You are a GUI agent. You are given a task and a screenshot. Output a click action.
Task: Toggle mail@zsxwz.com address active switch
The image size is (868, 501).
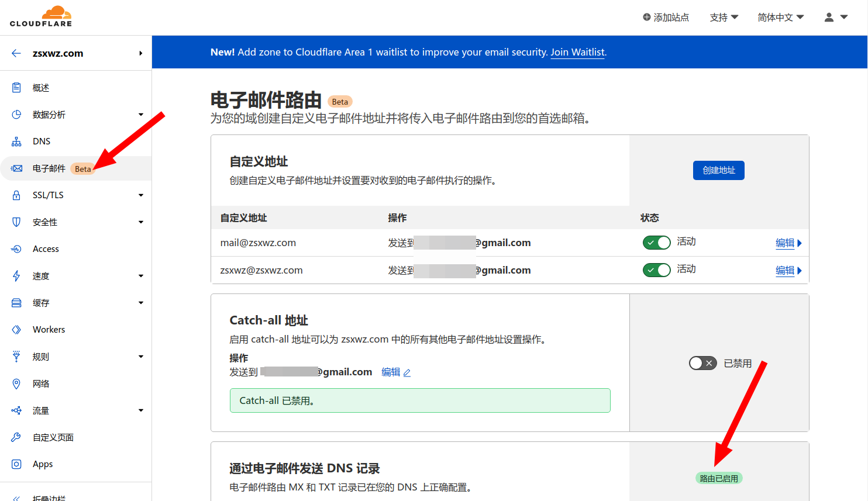point(657,243)
